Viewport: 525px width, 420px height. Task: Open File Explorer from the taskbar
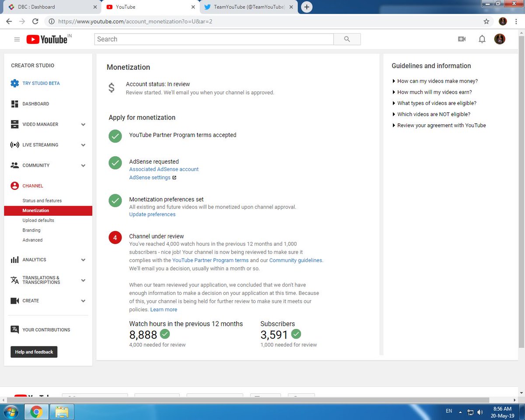[x=62, y=412]
